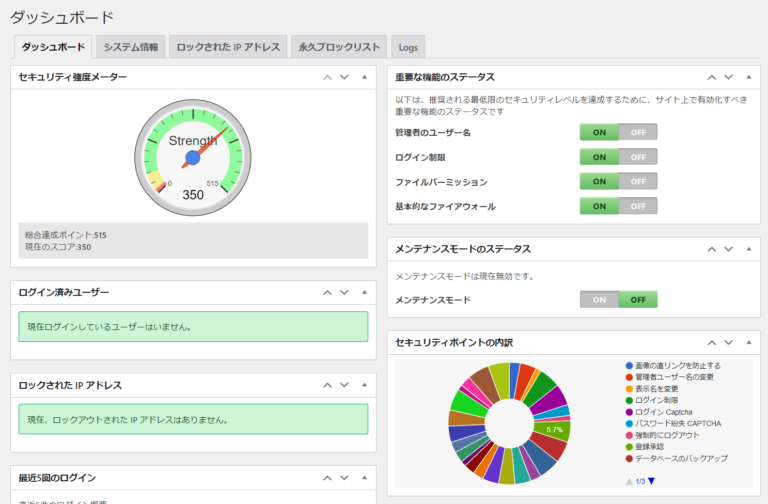
Task: Click 現在ログインしているユーザーはいません notice
Action: coord(193,327)
